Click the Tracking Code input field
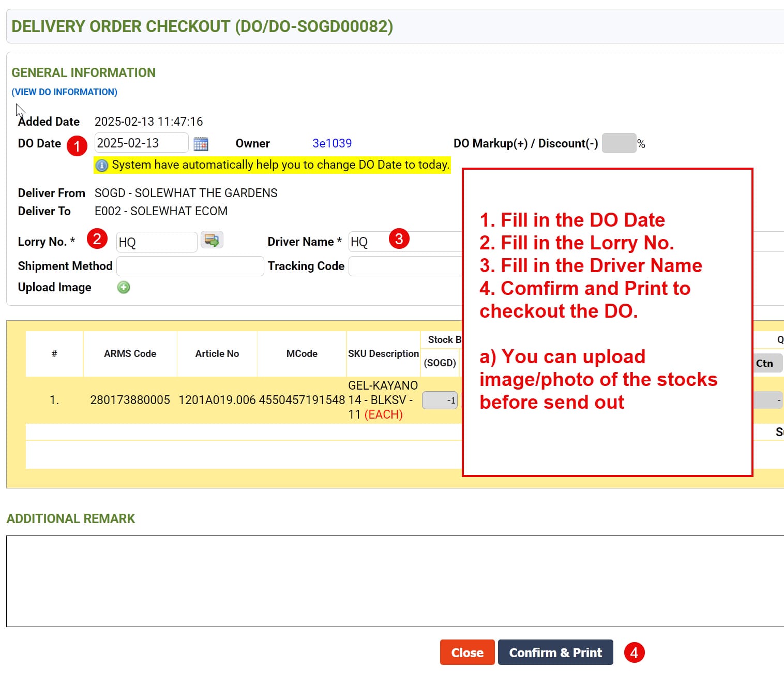The height and width of the screenshot is (699, 784). (404, 266)
